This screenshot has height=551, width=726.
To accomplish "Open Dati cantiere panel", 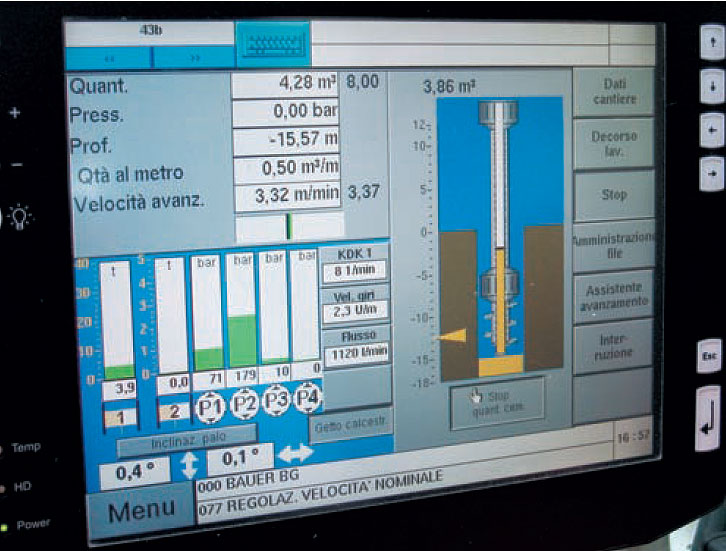I will pyautogui.click(x=613, y=93).
